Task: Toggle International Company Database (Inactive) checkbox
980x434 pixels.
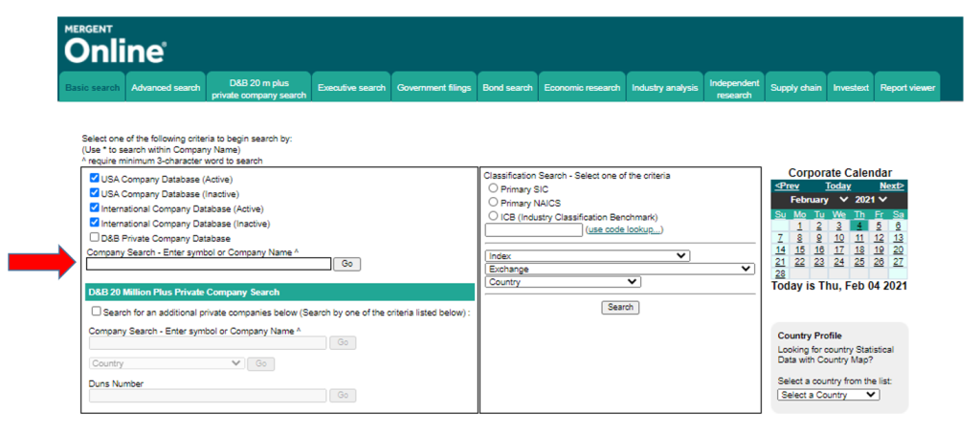Action: tap(95, 223)
